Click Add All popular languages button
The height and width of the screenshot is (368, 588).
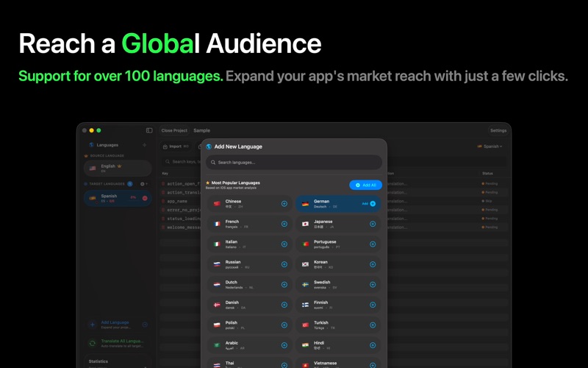click(365, 185)
